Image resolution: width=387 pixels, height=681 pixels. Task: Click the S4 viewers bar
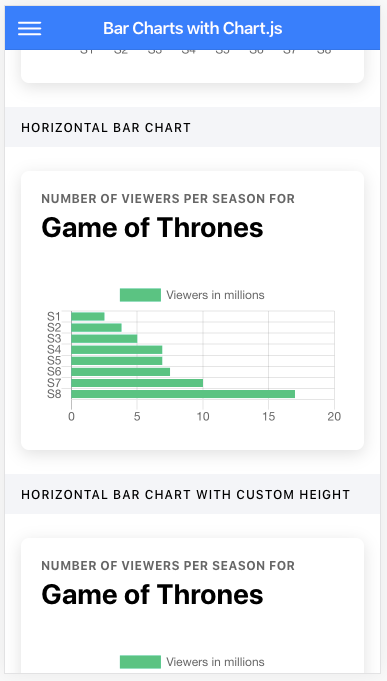(x=117, y=350)
